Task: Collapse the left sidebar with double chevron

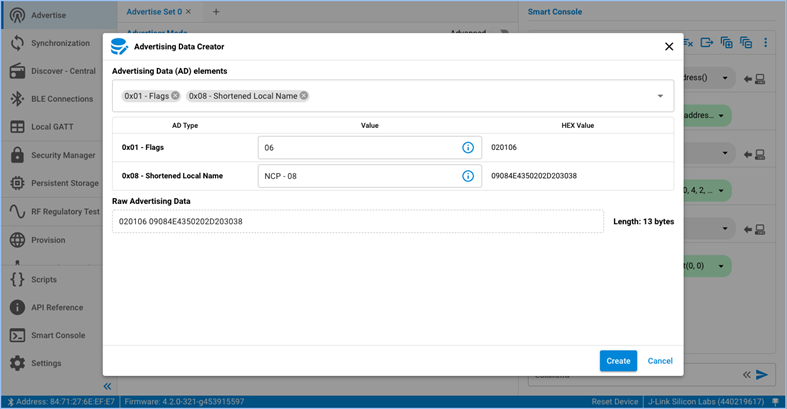Action: [x=107, y=386]
